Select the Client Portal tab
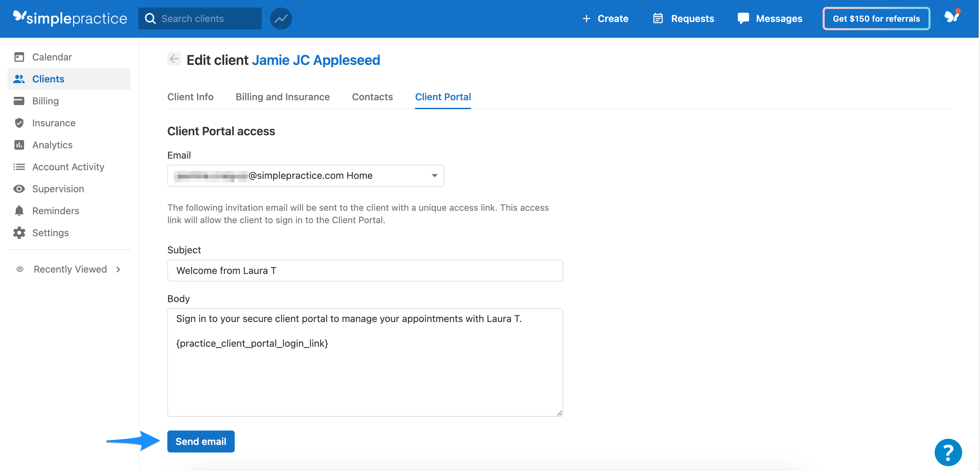Image resolution: width=980 pixels, height=471 pixels. pos(443,97)
